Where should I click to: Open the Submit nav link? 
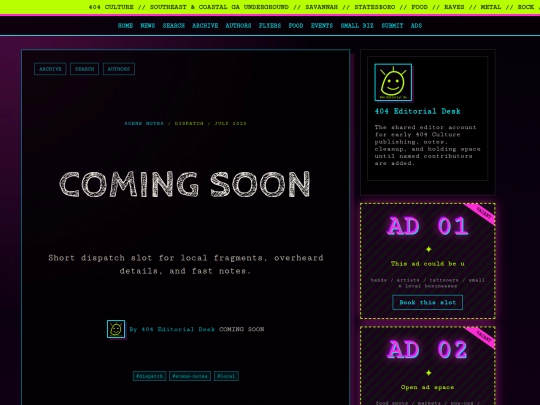392,26
